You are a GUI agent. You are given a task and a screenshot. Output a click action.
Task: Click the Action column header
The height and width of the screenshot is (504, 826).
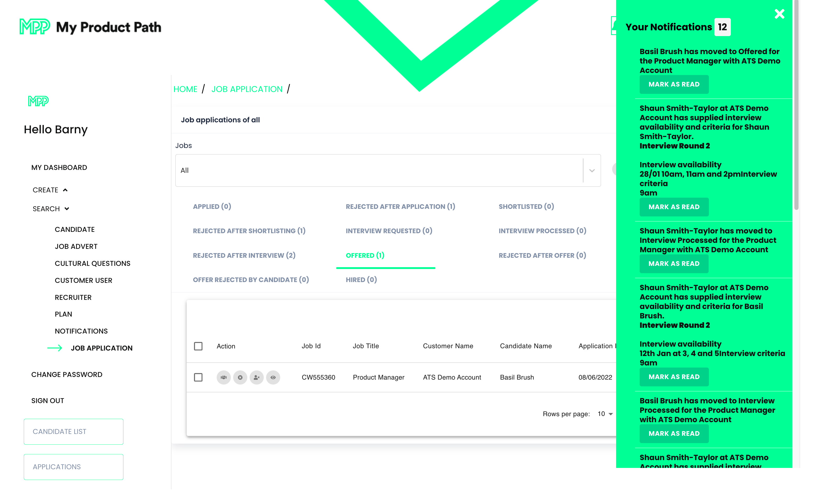coord(226,346)
